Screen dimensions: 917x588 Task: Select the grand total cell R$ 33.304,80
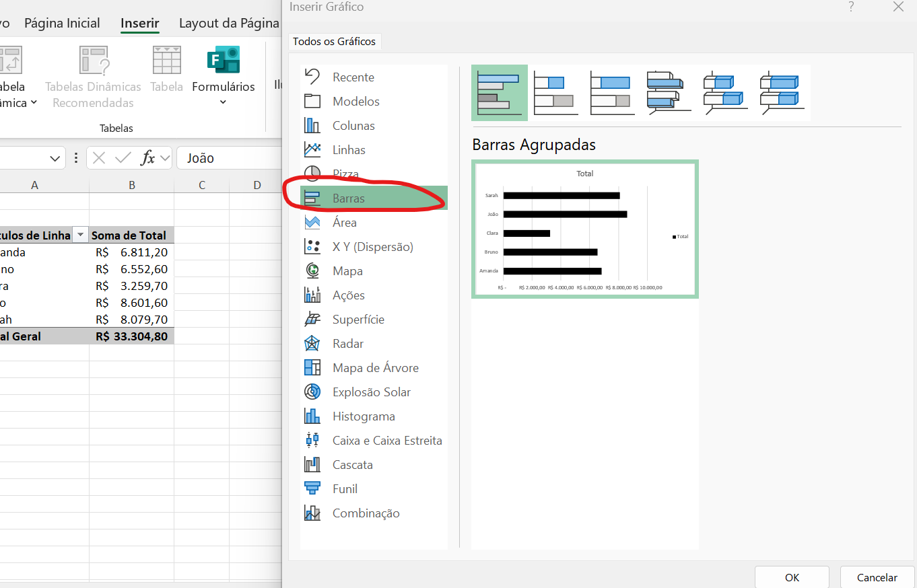point(132,336)
